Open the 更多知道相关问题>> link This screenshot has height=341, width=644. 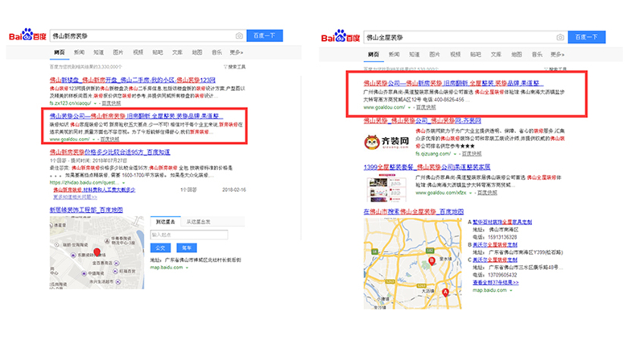75,197
